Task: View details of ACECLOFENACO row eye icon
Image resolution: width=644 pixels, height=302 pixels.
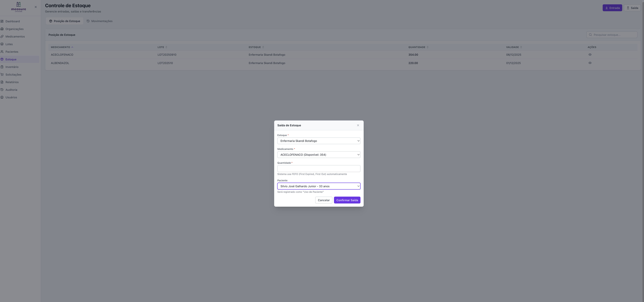Action: tap(590, 55)
